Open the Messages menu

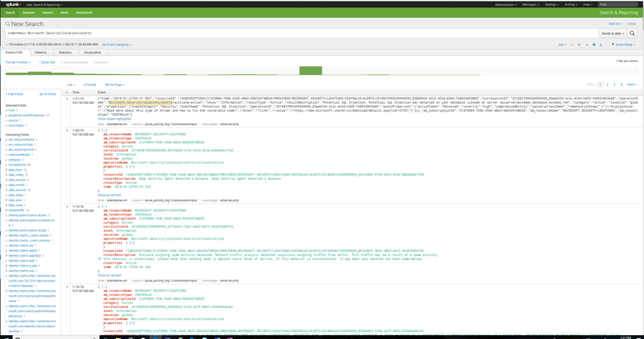[531, 5]
